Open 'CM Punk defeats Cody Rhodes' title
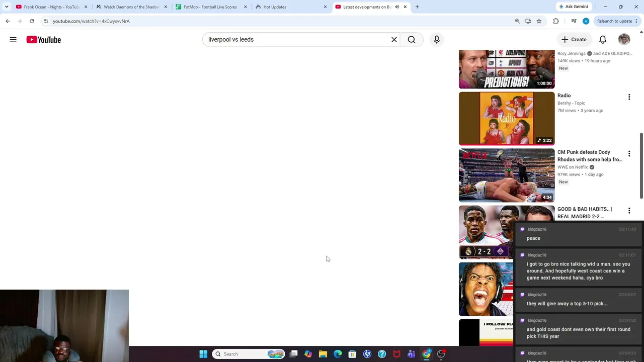 click(x=590, y=156)
